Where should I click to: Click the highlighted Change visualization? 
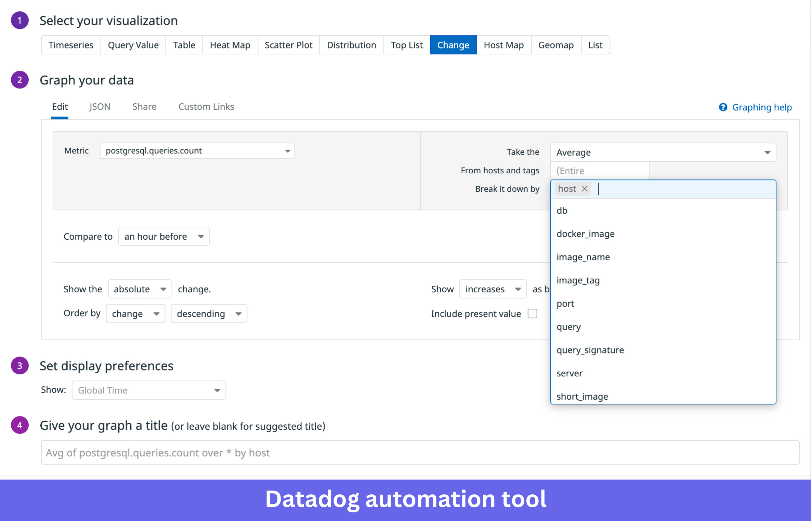(x=453, y=45)
